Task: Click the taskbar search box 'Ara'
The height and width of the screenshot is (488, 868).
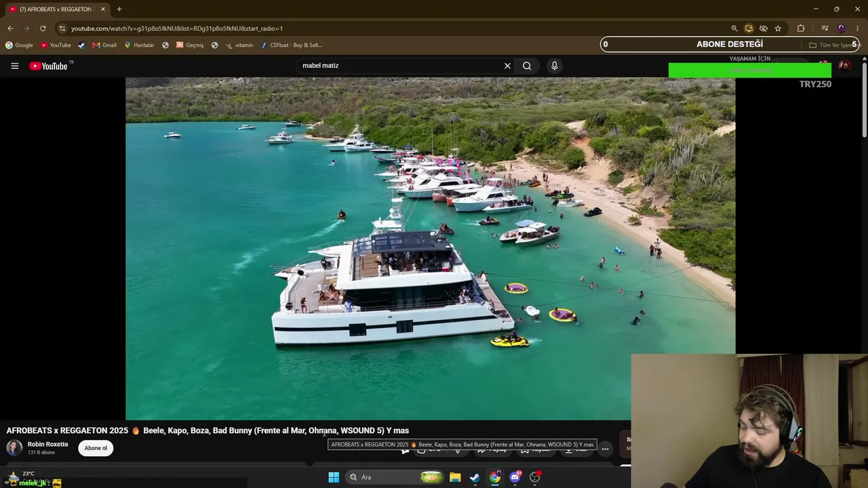Action: click(396, 477)
